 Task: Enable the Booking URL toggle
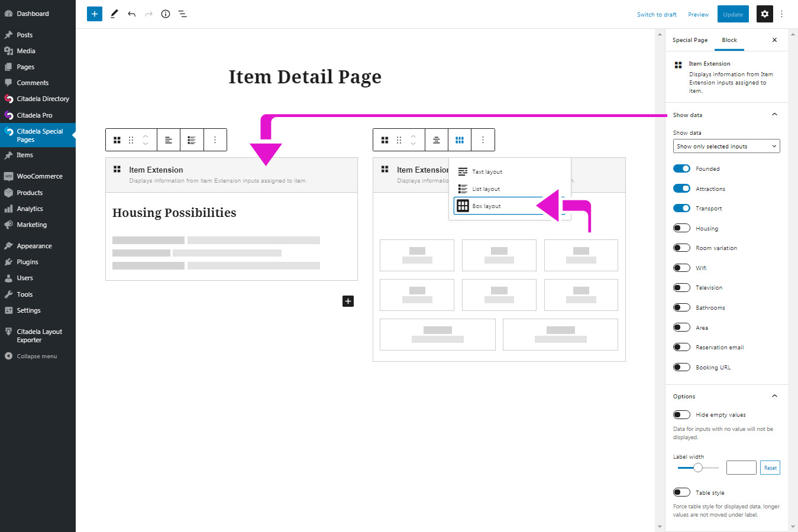tap(681, 367)
